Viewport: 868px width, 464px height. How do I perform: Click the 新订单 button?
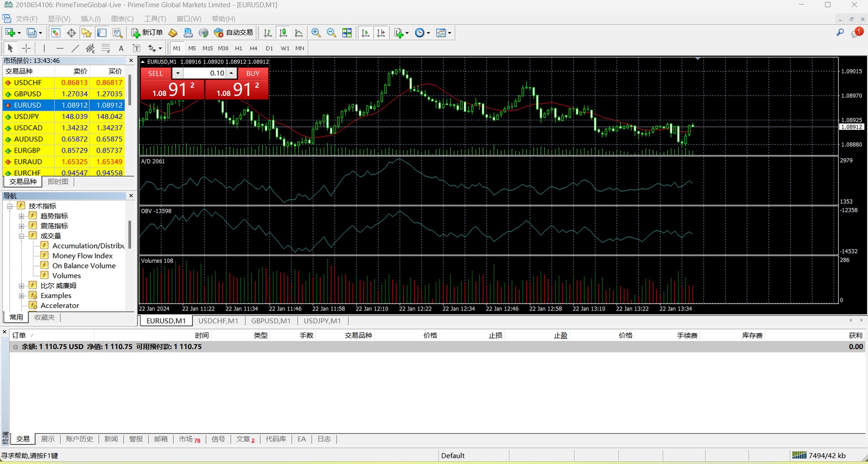pyautogui.click(x=147, y=33)
